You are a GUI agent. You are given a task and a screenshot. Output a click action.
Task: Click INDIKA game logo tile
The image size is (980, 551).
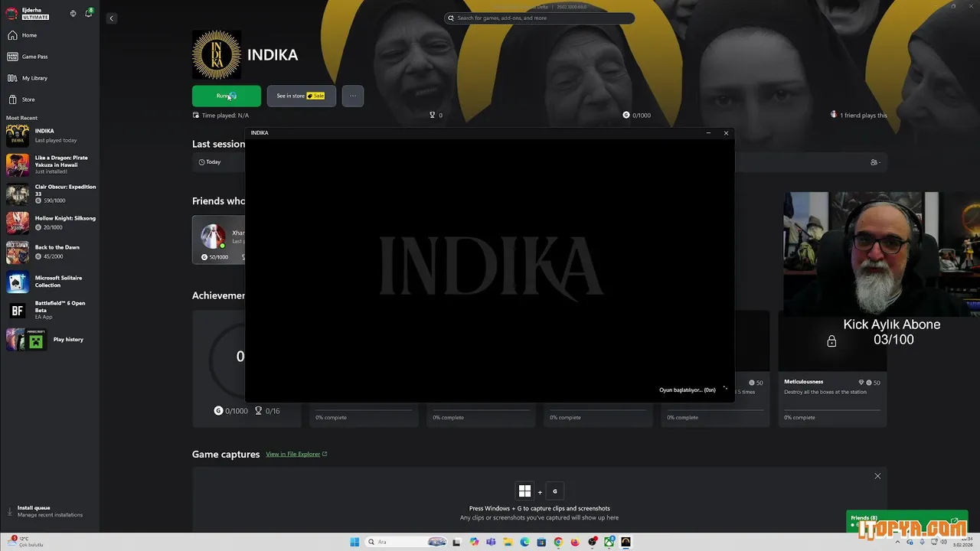[x=217, y=54]
